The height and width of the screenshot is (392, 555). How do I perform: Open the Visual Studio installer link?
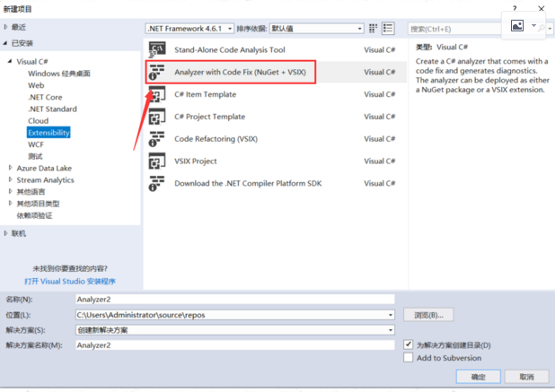[x=70, y=282]
